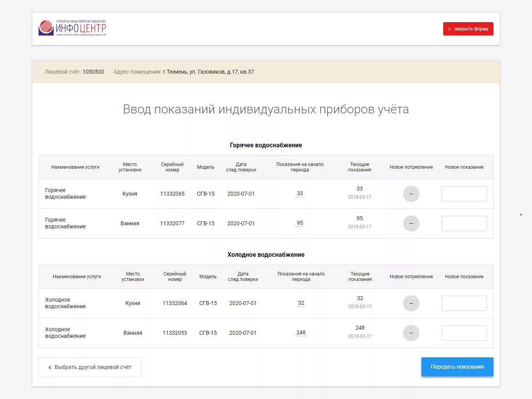The height and width of the screenshot is (399, 532).
Task: Click the period start reading 248
Action: coord(301,332)
